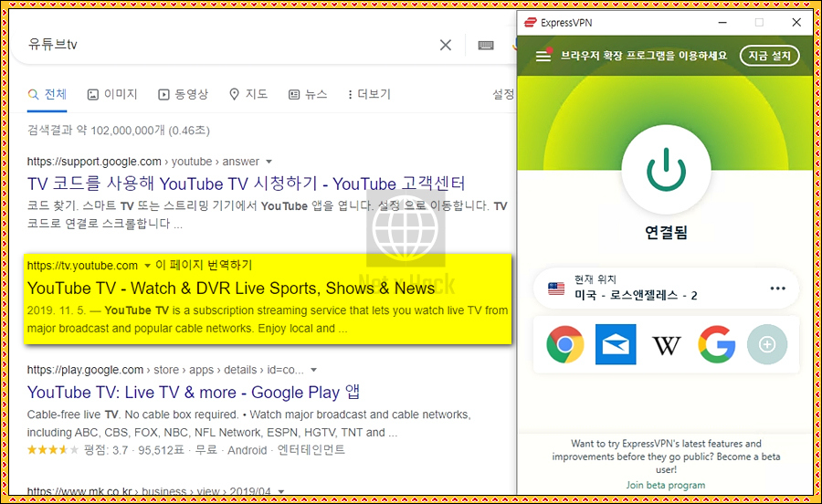This screenshot has height=504, width=822.
Task: Click the 검색결과 약 102,000,000개 result count
Action: (119, 131)
